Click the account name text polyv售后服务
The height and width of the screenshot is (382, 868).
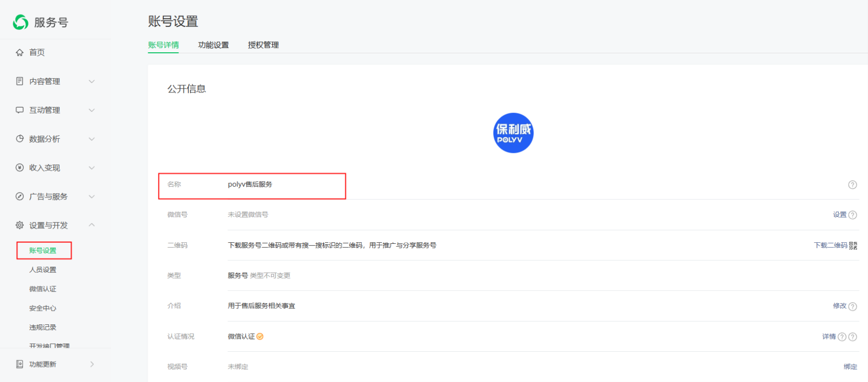(x=250, y=184)
